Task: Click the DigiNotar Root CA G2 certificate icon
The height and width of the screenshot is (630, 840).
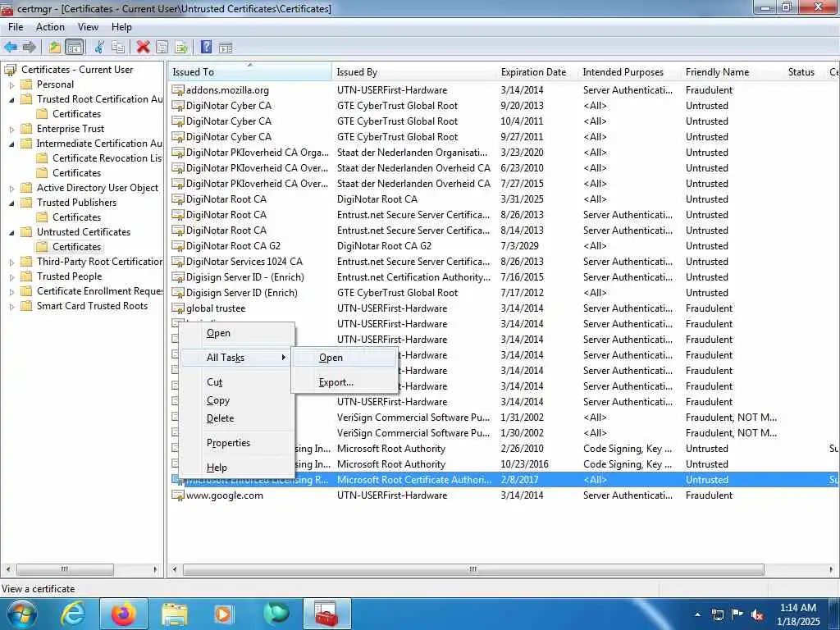Action: (x=178, y=246)
